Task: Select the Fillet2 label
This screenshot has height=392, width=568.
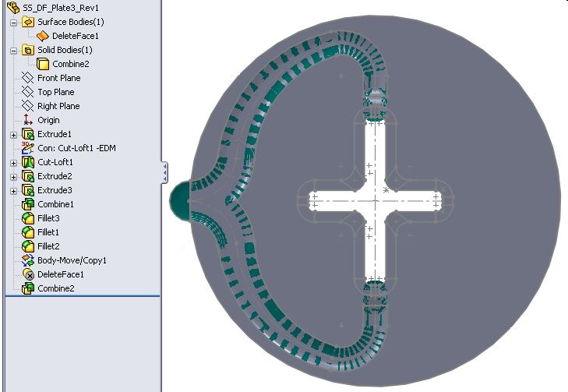Action: coord(48,246)
